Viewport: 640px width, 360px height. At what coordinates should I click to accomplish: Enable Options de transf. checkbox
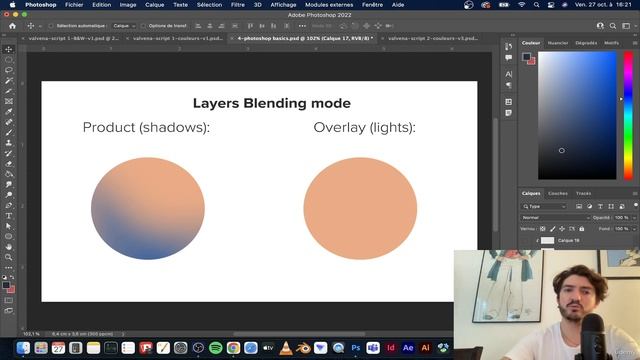[143, 26]
